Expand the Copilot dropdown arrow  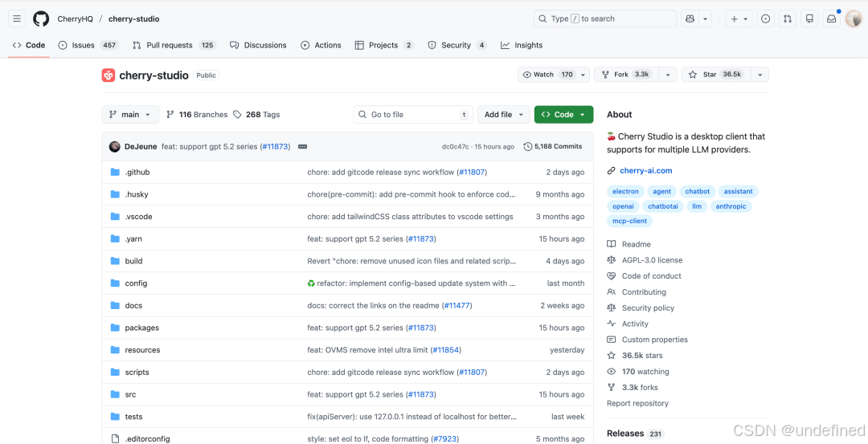(x=706, y=18)
